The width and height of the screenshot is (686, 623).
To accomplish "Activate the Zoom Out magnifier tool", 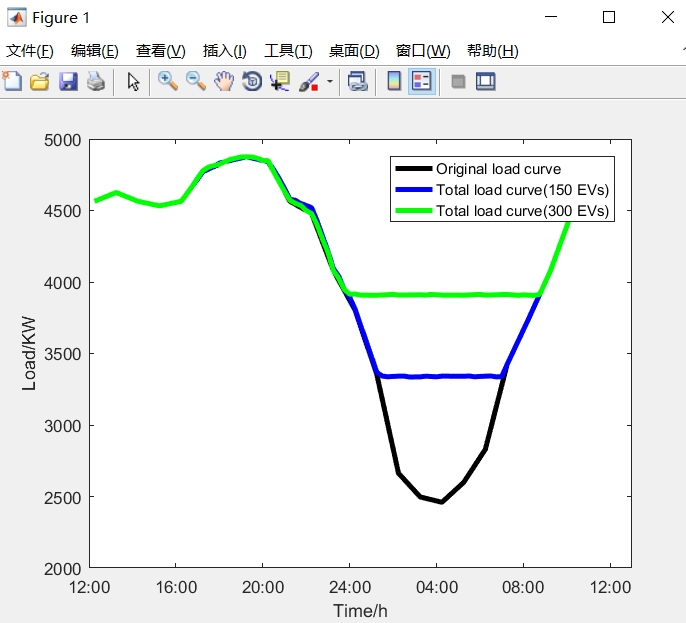I will pyautogui.click(x=196, y=81).
